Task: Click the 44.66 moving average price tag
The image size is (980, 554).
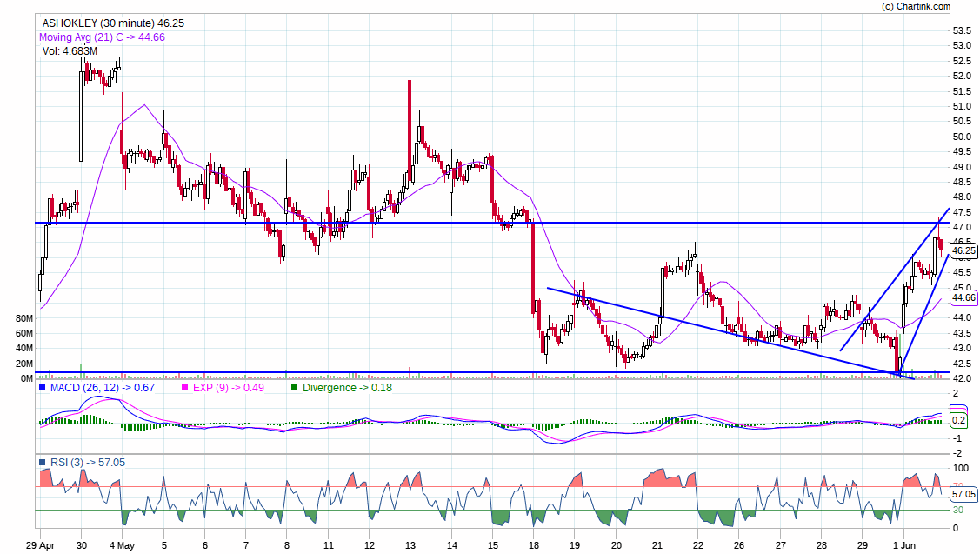Action: (963, 297)
